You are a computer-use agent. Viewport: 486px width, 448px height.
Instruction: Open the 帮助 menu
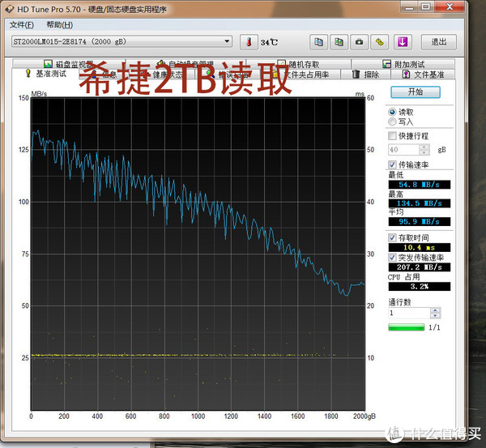click(59, 25)
